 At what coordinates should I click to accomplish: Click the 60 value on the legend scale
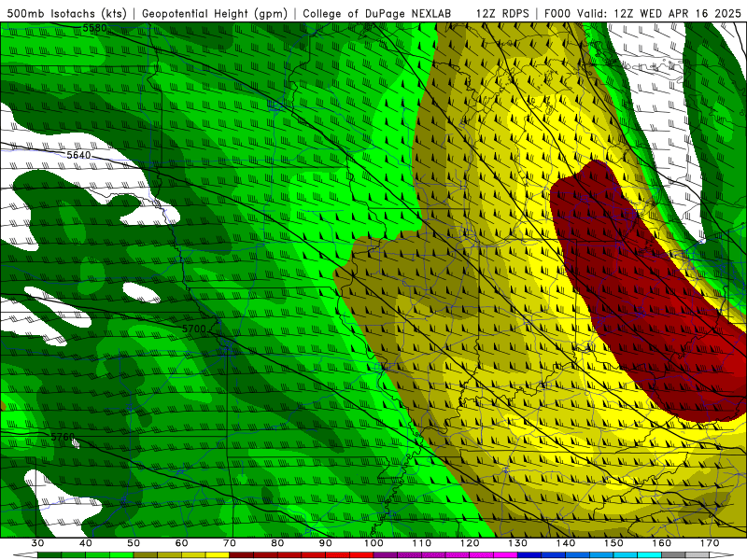coord(181,543)
